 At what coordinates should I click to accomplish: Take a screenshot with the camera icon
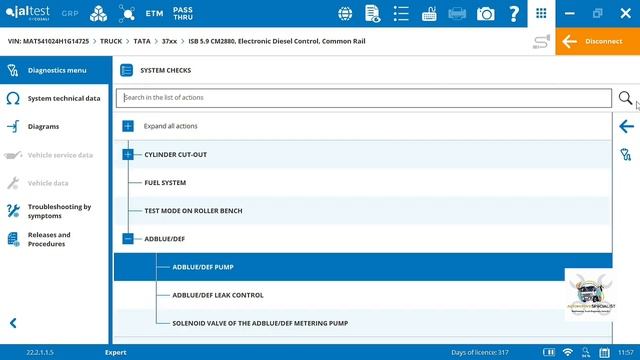point(485,14)
